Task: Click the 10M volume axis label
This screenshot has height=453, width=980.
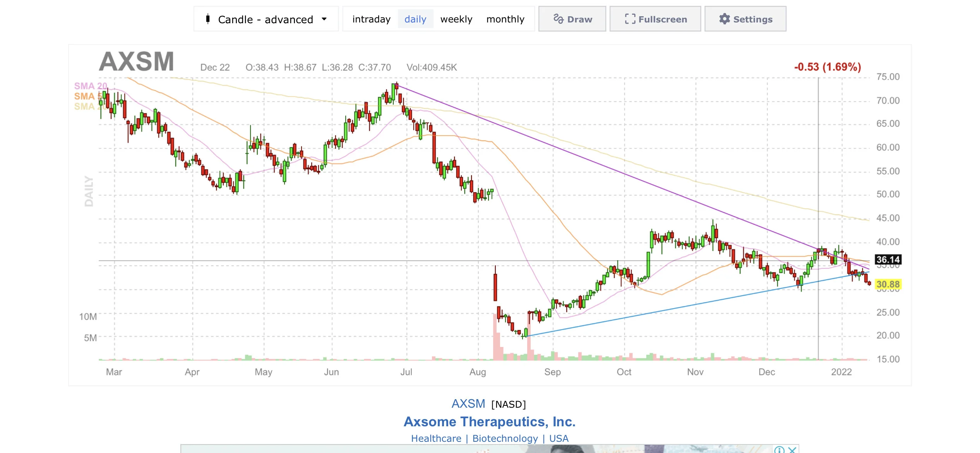Action: [x=88, y=317]
